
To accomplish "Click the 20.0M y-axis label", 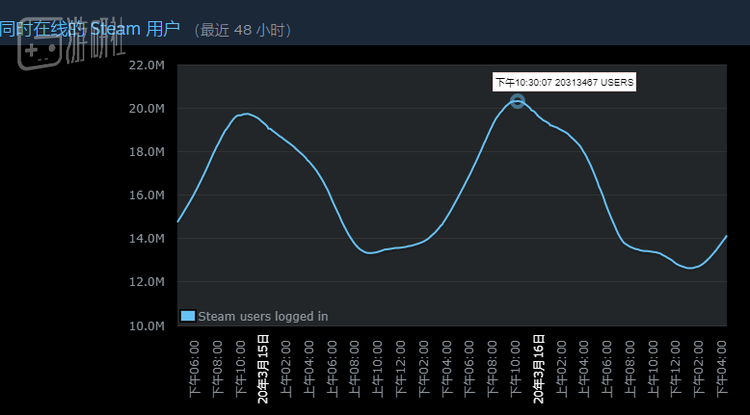I will 146,109.
